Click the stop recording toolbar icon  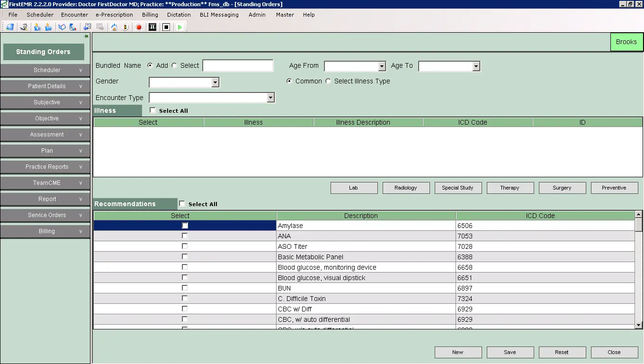point(166,27)
